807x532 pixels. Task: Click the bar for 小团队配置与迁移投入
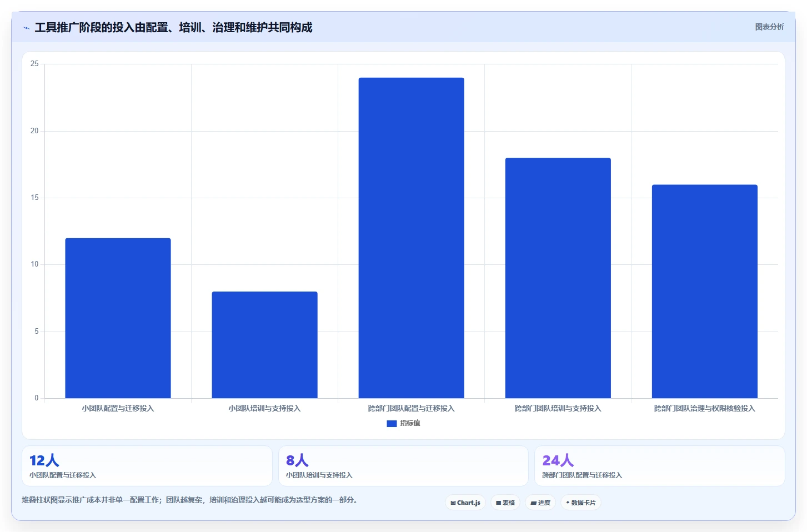(x=118, y=318)
